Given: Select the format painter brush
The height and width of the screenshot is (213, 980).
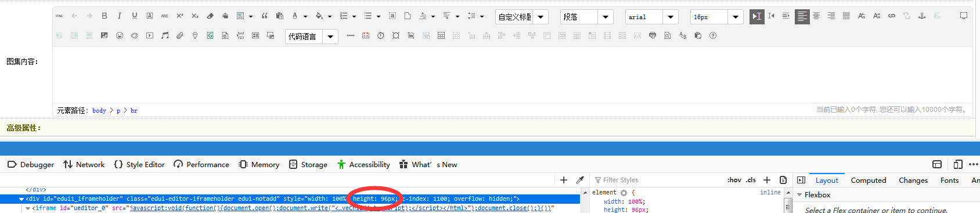Looking at the screenshot, I should pyautogui.click(x=225, y=16).
